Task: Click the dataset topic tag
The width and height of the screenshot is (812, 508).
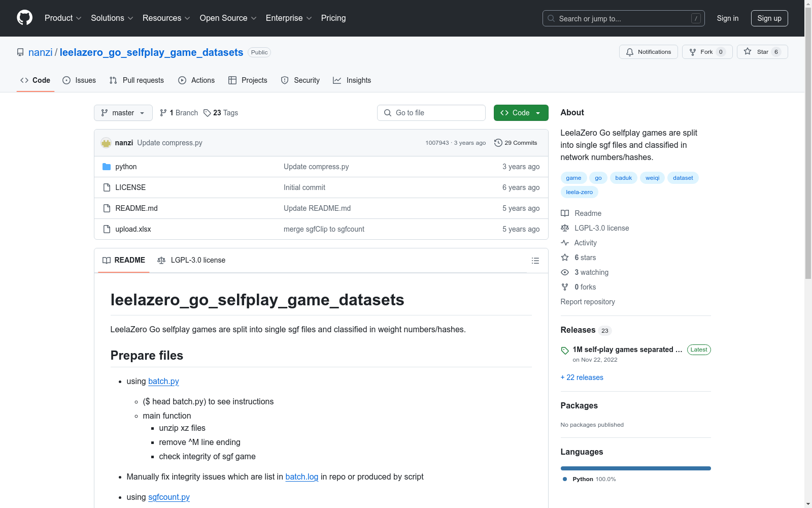Action: (x=683, y=178)
